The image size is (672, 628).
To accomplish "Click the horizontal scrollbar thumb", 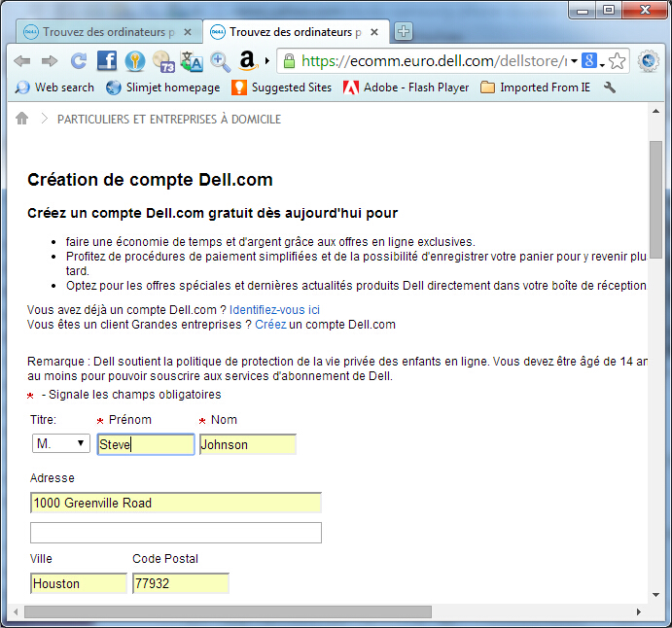I will (x=228, y=611).
